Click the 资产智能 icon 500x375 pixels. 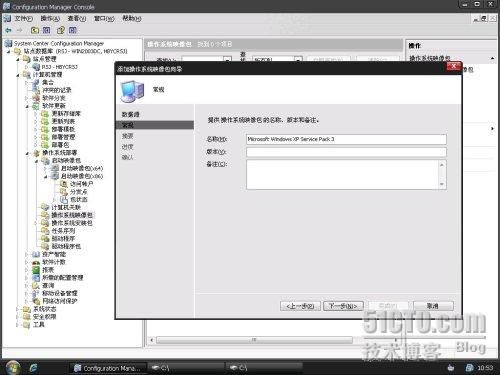[x=36, y=254]
